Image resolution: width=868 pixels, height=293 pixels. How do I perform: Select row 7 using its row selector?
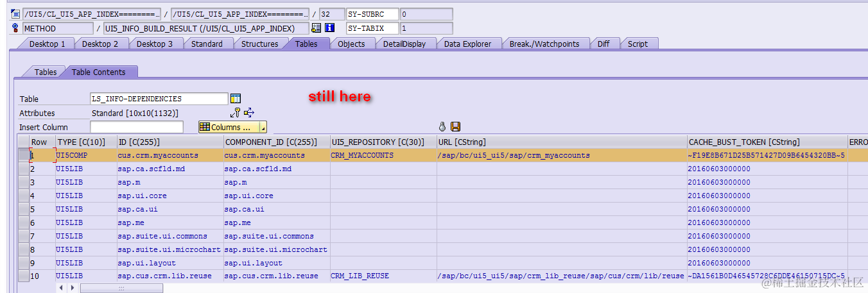23,236
